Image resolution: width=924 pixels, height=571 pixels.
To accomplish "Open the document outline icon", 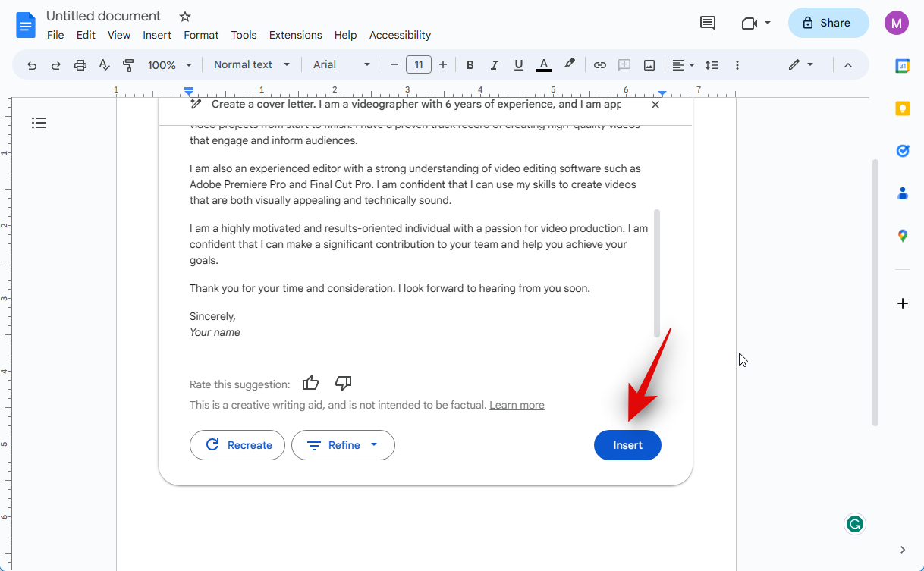I will [39, 123].
